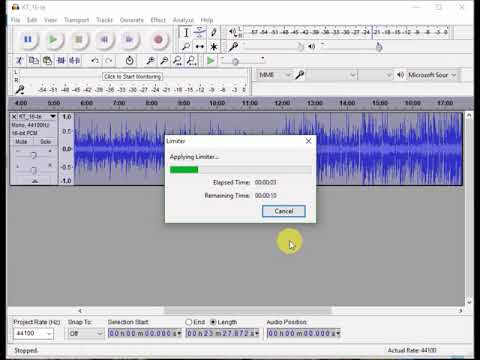Click the green Play button

click(53, 40)
